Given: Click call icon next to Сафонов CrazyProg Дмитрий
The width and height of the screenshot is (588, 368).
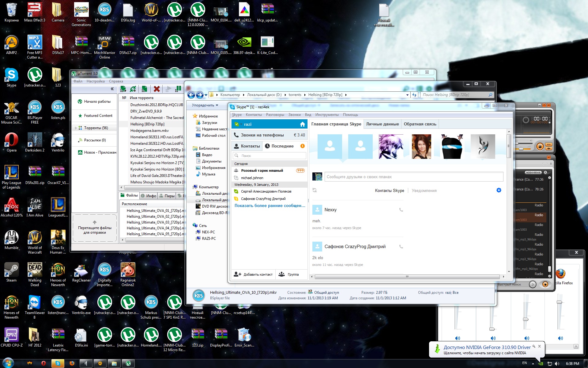Looking at the screenshot, I should pyautogui.click(x=401, y=247).
